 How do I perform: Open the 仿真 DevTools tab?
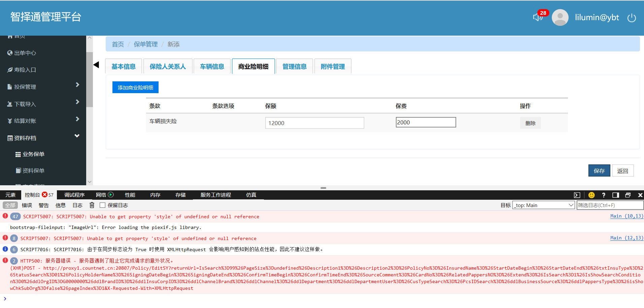[x=251, y=195]
